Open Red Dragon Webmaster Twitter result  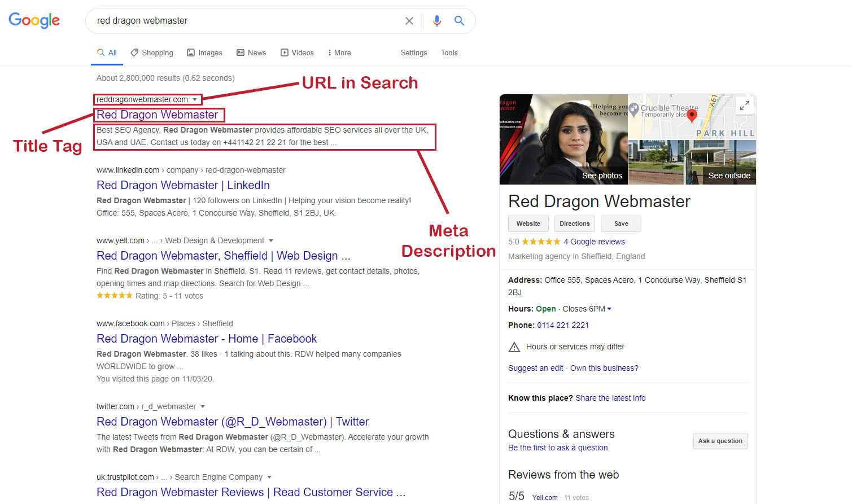pyautogui.click(x=233, y=422)
